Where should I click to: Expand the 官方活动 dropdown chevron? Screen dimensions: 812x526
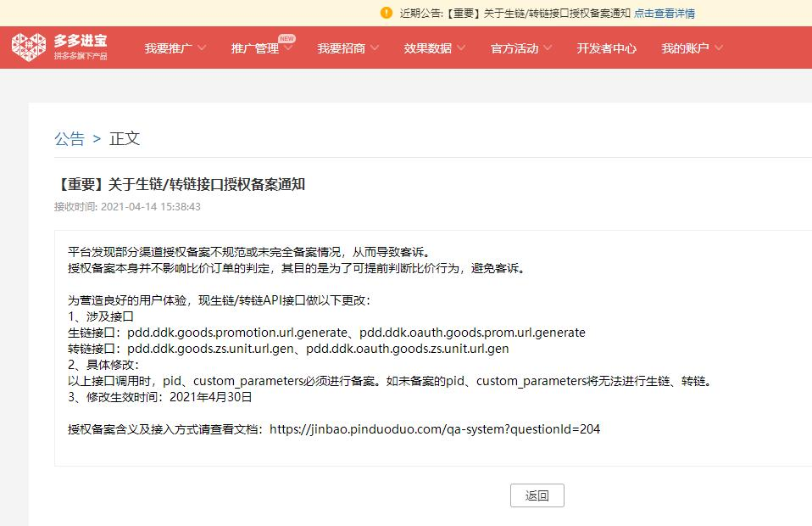pos(548,48)
